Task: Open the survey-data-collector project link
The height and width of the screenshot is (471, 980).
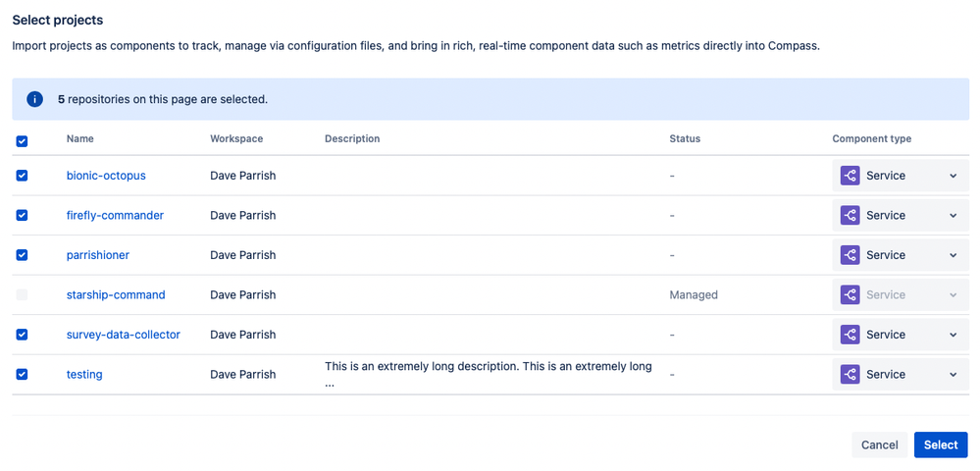Action: click(124, 335)
